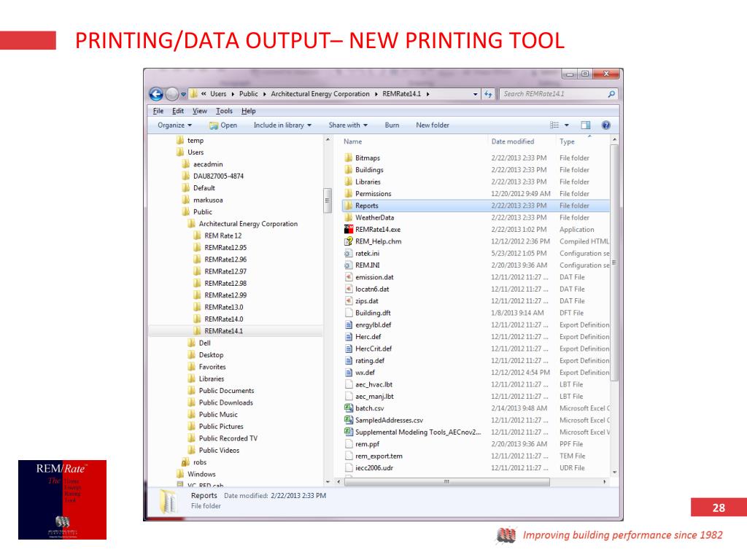This screenshot has height=560, width=747.
Task: Select the iecc2006.udr file
Action: click(368, 467)
